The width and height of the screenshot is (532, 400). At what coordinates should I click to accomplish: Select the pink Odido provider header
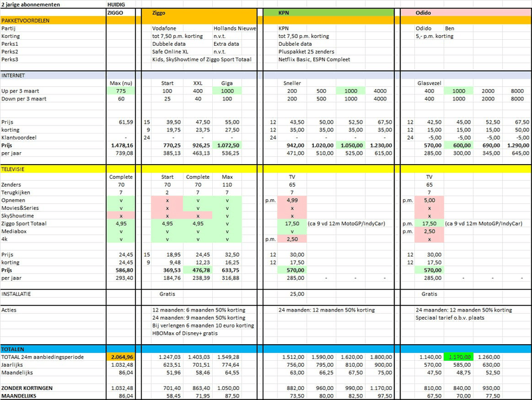(x=466, y=13)
